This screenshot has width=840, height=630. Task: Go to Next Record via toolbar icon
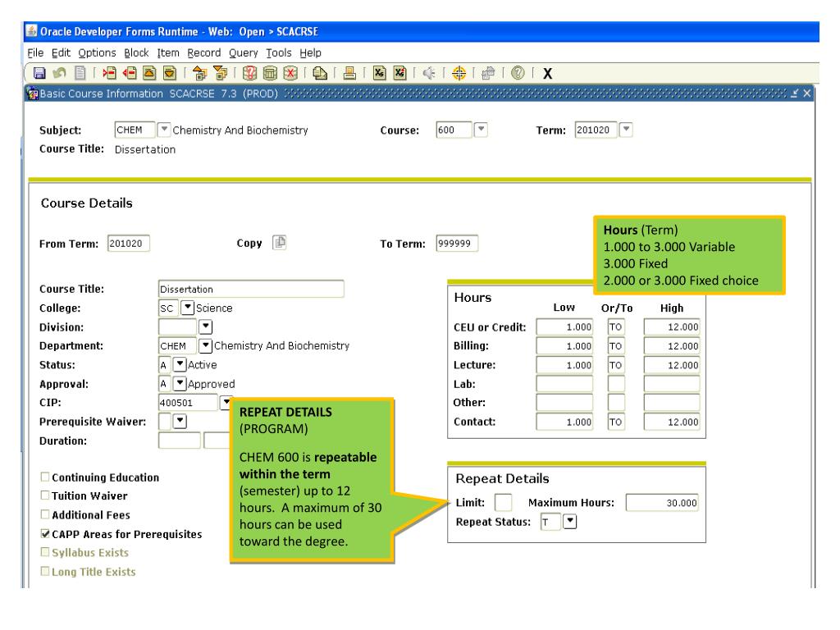169,73
